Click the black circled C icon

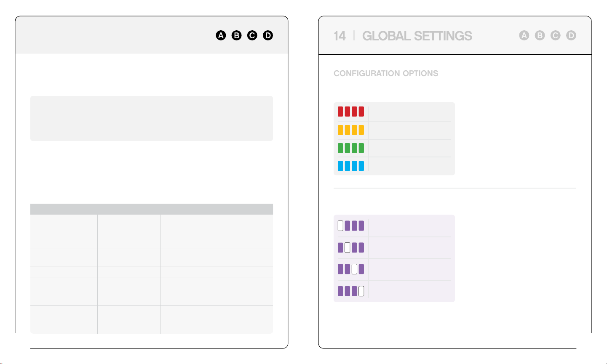[x=252, y=36]
